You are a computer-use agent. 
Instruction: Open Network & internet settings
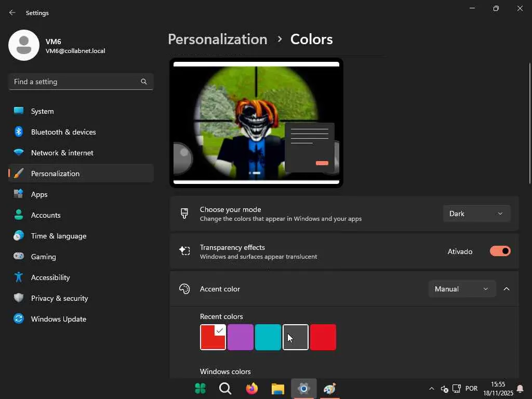[x=81, y=152]
